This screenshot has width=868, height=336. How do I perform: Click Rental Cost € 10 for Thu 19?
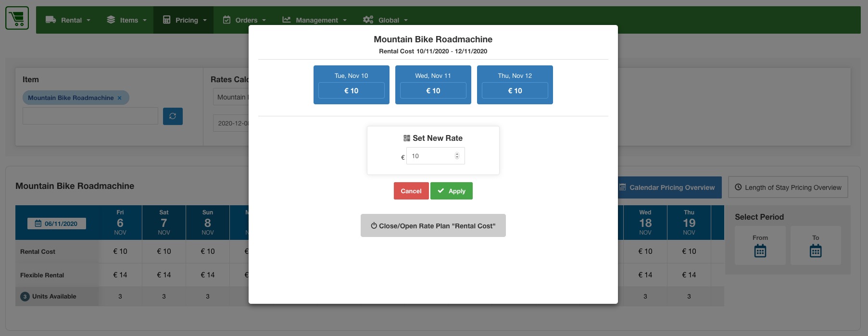pyautogui.click(x=689, y=251)
